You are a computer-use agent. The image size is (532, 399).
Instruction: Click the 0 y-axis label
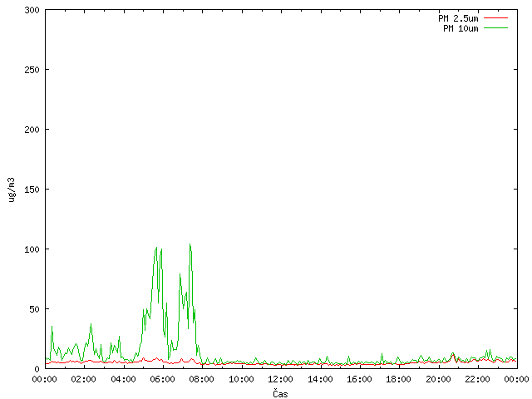37,369
